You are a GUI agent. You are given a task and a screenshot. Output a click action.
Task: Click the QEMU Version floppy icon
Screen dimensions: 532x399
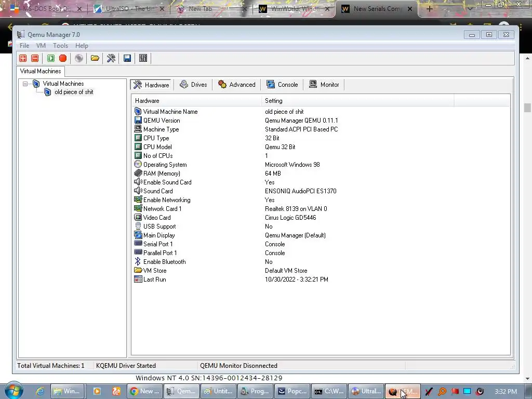coord(138,120)
